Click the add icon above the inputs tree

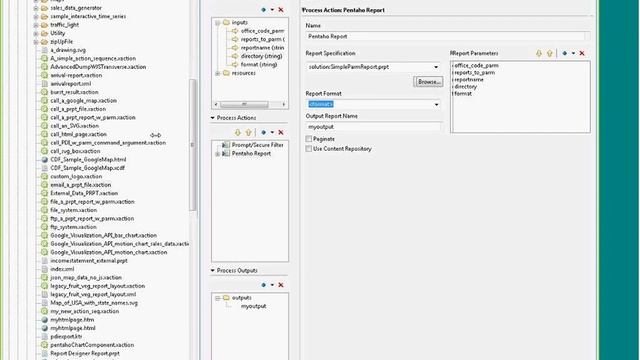(x=264, y=9)
